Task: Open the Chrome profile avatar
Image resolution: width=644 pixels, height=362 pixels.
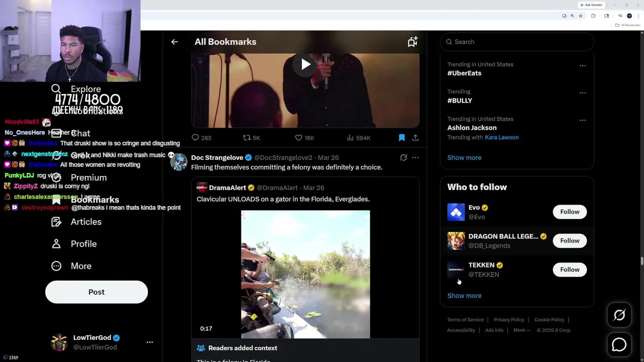Action: click(629, 16)
